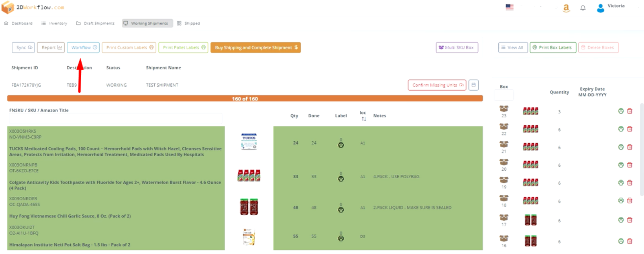Click the 2DWorkflow.com logo

pos(33,7)
